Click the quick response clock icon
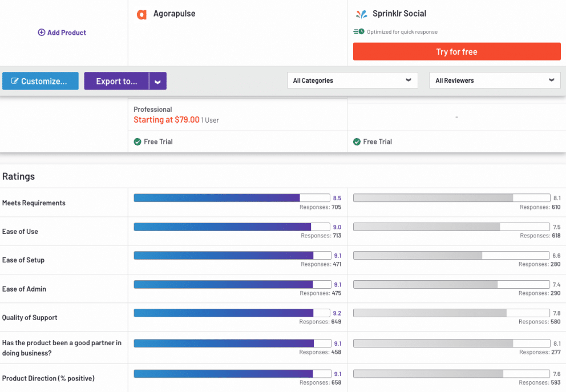566x392 pixels. coord(359,32)
